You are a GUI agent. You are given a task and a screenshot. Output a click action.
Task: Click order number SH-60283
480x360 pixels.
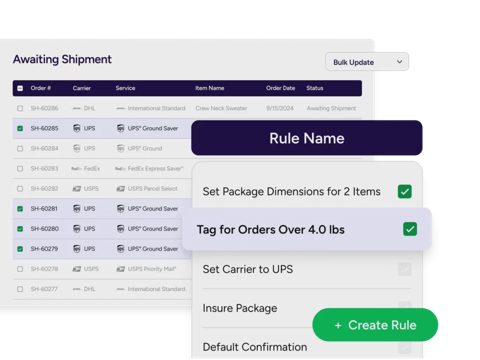tap(44, 169)
